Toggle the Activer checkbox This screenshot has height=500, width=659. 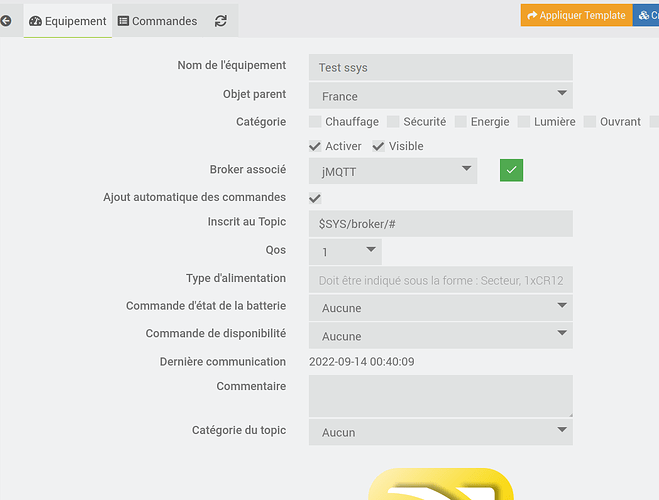(x=315, y=146)
